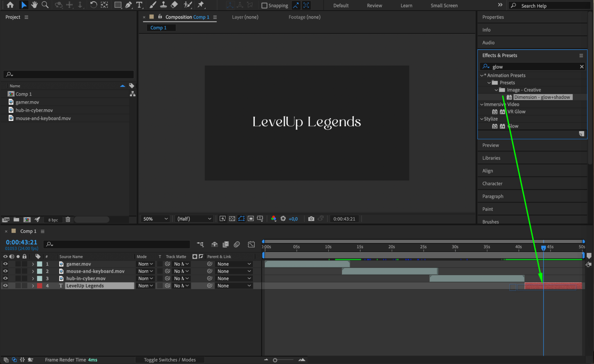Delete selected item with trash icon
This screenshot has height=364, width=594.
coord(68,220)
